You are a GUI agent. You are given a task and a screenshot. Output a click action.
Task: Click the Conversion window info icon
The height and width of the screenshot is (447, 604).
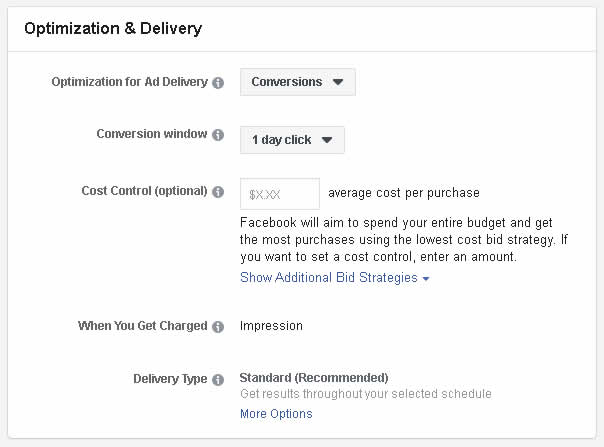pyautogui.click(x=218, y=135)
